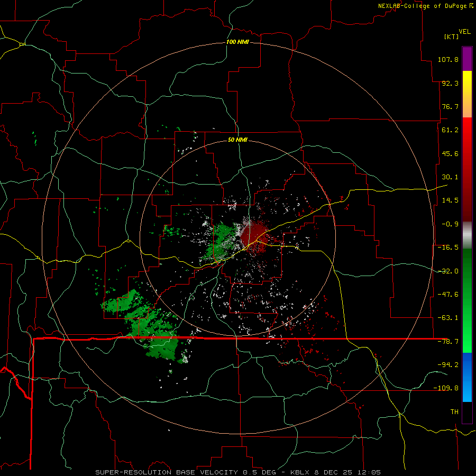Click the -78.7 velocity scale value
This screenshot has height=476, width=476.
[448, 342]
